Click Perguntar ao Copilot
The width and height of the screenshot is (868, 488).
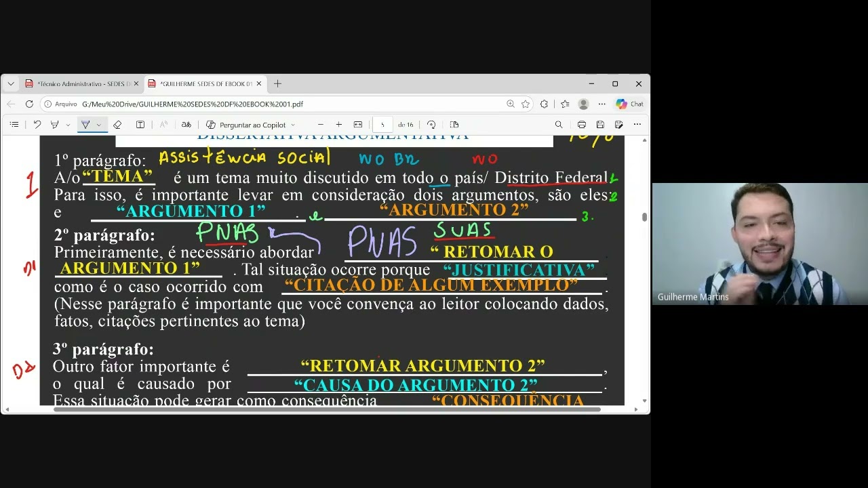246,125
